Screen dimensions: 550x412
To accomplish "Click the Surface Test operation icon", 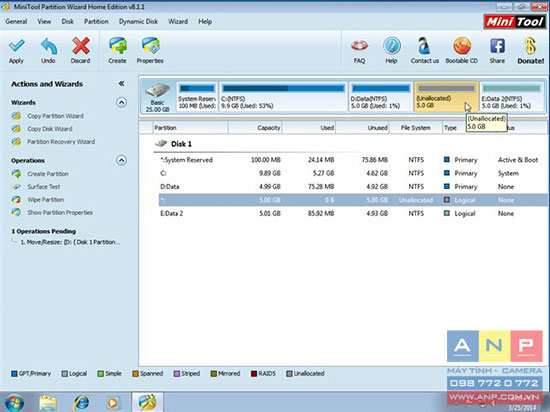I will pyautogui.click(x=16, y=187).
